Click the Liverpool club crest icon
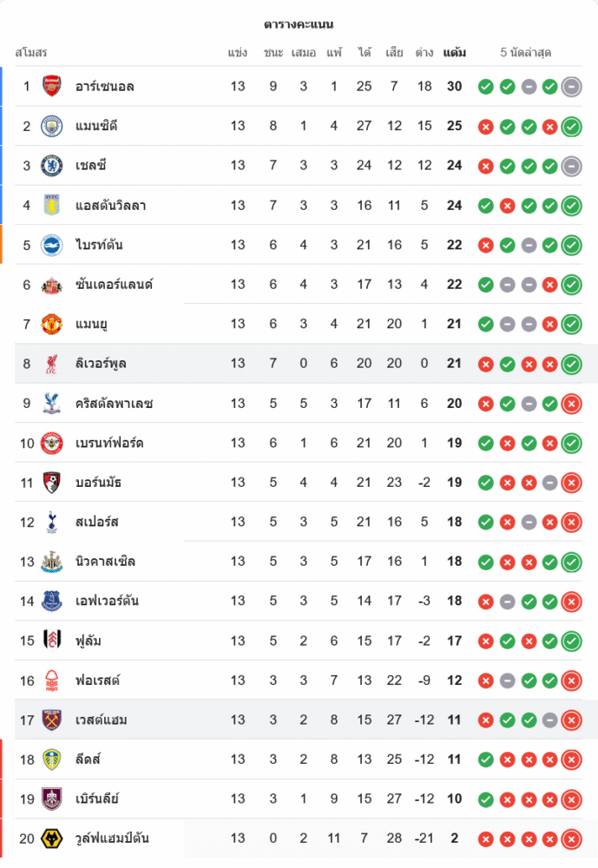 point(52,364)
